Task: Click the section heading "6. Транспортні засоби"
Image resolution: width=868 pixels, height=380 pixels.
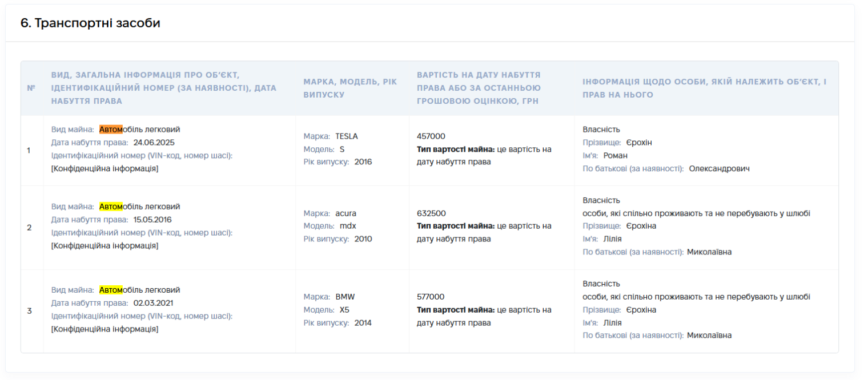Action: click(x=90, y=23)
